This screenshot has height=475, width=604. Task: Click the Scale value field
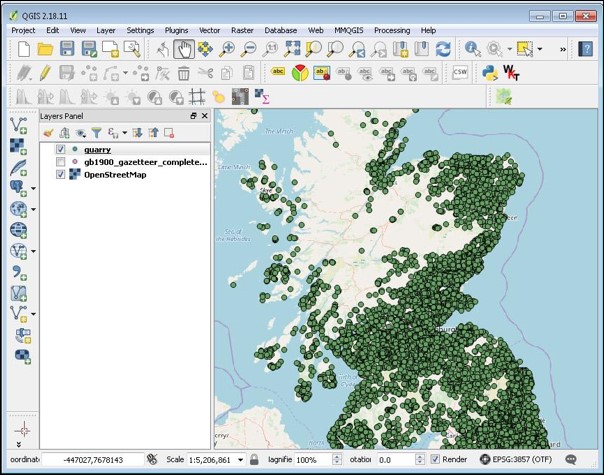[x=211, y=460]
